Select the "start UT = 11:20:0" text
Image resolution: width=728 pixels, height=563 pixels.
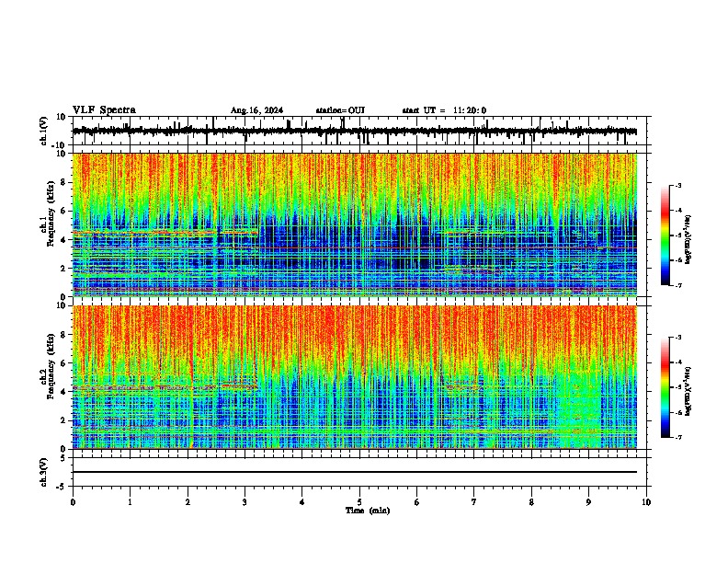(444, 110)
